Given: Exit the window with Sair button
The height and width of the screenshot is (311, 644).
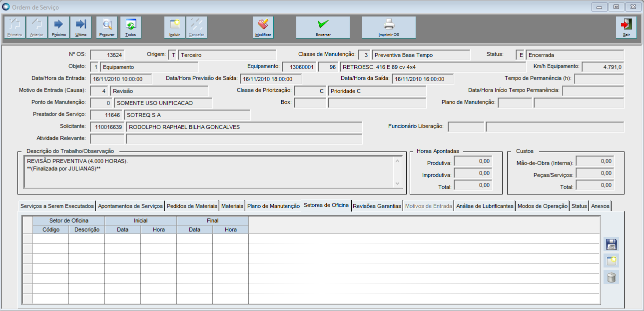Looking at the screenshot, I should [x=627, y=27].
